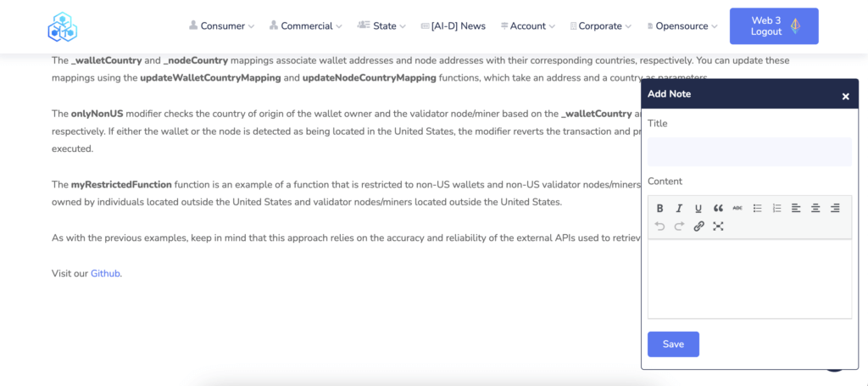Expand the Consumer dropdown menu
The image size is (868, 386).
pos(221,26)
